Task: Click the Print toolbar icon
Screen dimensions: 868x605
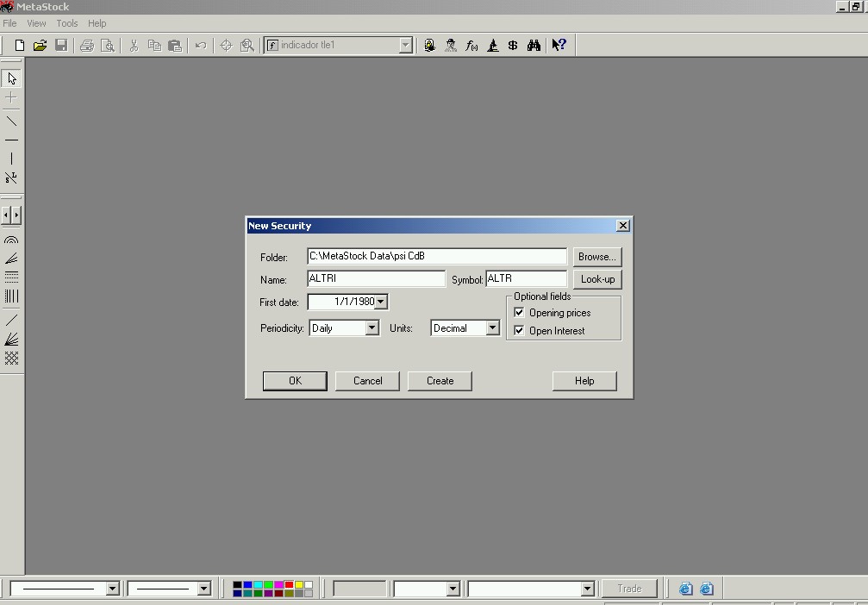Action: (x=87, y=46)
